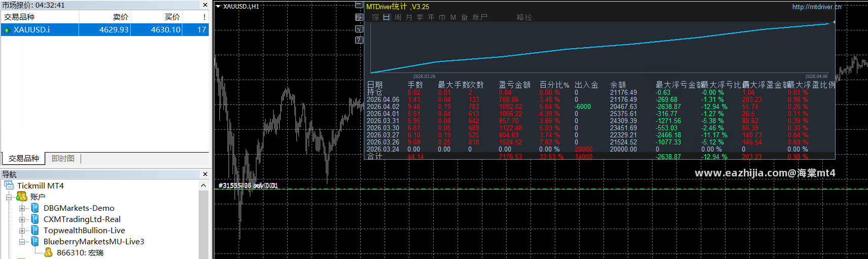This screenshot has height=259, width=868.
Task: Select the 月 monthly tab in MTDriver
Action: pyautogui.click(x=409, y=17)
